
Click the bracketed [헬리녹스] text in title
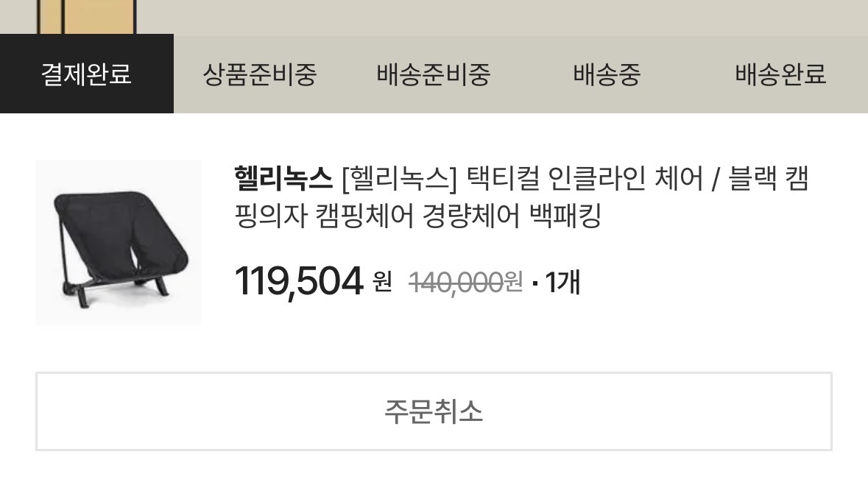click(x=400, y=179)
